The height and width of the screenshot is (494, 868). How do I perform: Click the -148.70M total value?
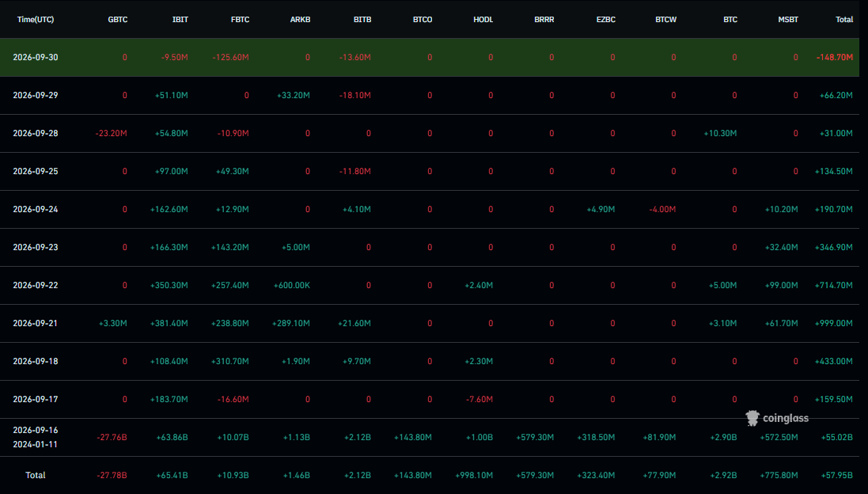(x=834, y=57)
